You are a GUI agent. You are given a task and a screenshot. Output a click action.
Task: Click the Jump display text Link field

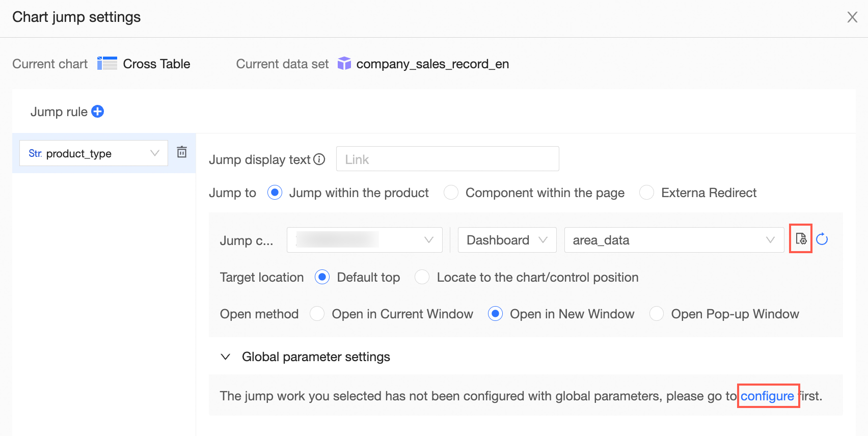click(x=447, y=159)
